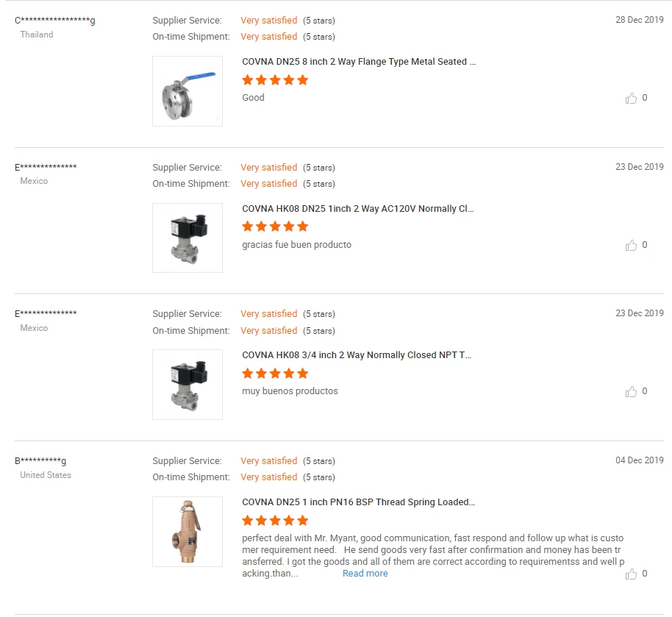The width and height of the screenshot is (672, 617).
Task: Open "COVNA DN25 8 inch 2 Way Flange" product
Action: coord(359,62)
